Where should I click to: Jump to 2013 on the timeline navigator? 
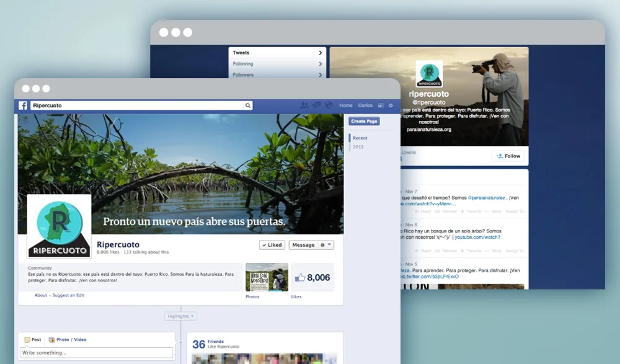coord(358,147)
